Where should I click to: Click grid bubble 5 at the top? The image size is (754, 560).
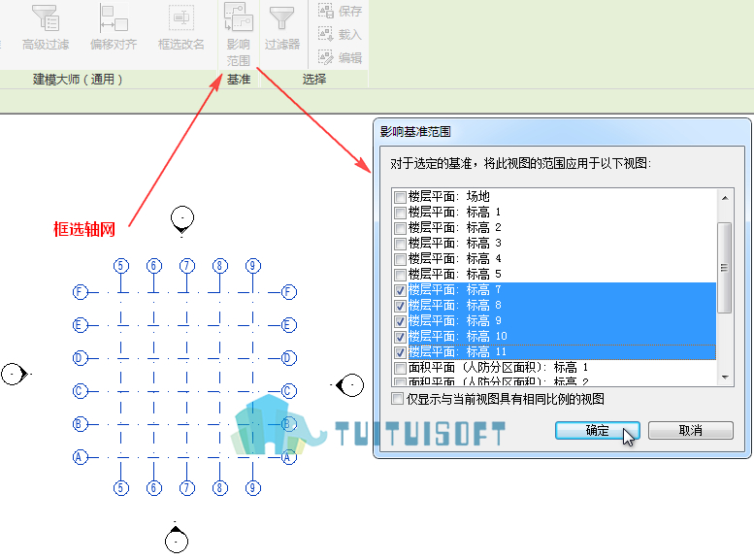(x=121, y=266)
